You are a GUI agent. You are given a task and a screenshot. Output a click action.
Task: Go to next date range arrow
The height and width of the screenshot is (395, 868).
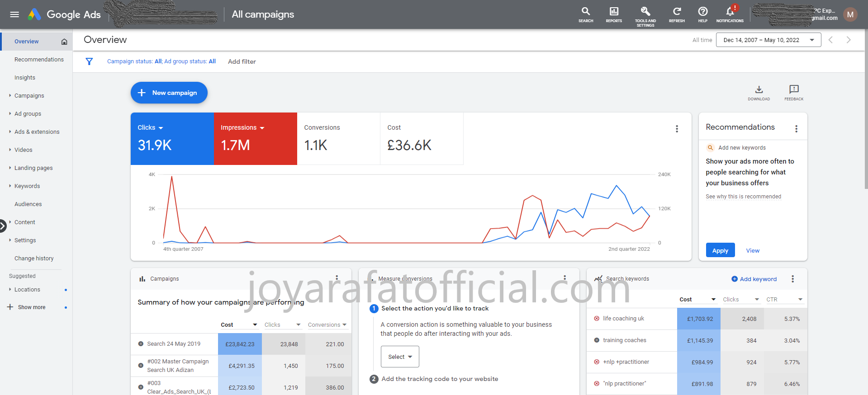849,40
